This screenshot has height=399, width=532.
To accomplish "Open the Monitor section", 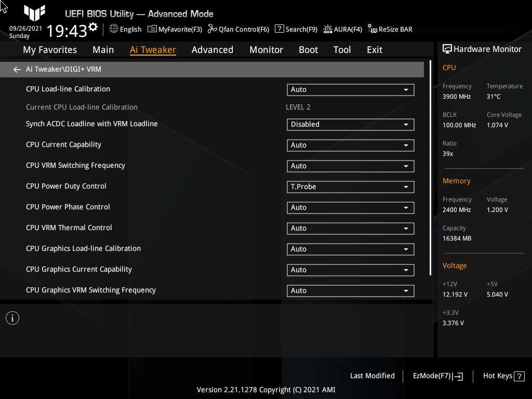I will (x=266, y=49).
